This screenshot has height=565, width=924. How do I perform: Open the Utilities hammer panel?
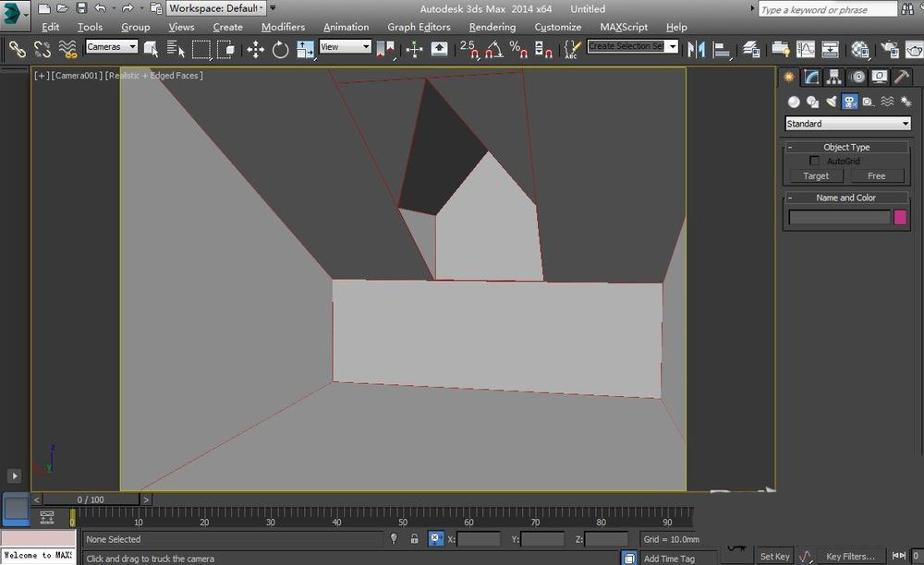901,77
